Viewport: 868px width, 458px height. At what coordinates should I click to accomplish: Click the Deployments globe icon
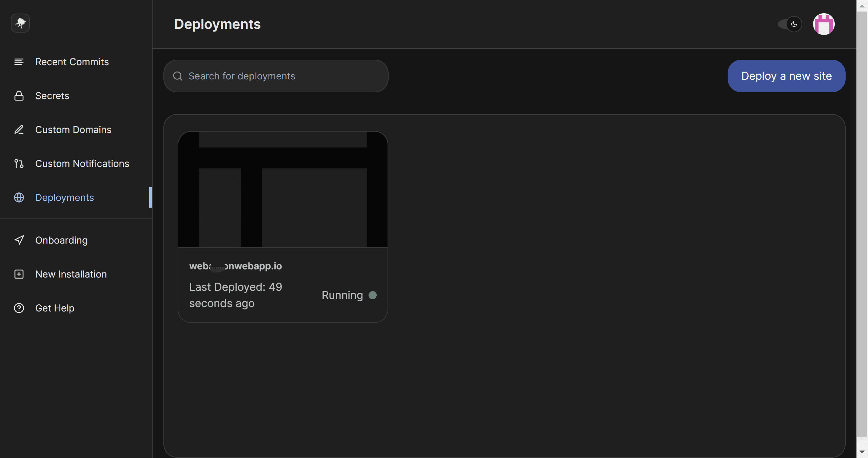point(19,197)
